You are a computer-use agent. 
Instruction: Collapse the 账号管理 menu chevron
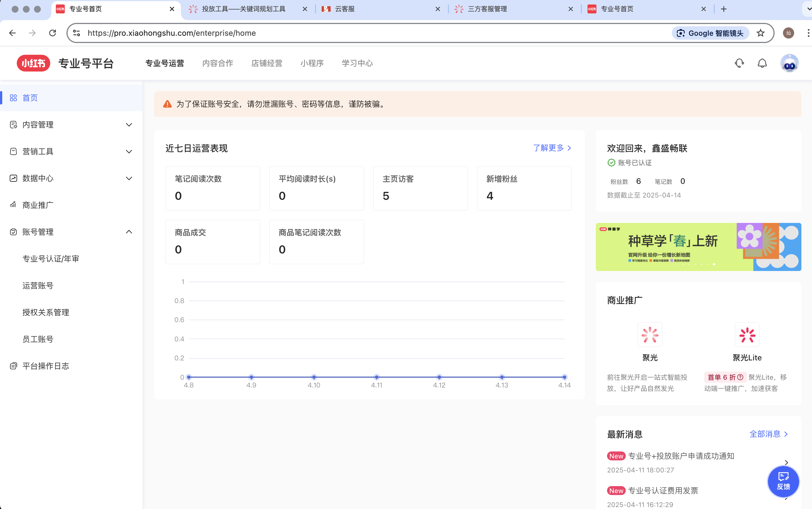(x=129, y=232)
